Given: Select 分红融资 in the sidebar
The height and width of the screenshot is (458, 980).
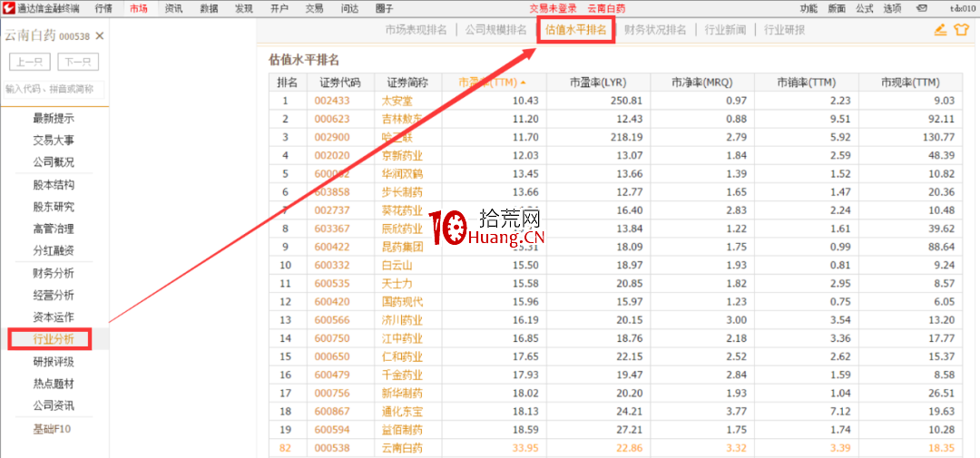Looking at the screenshot, I should click(54, 251).
